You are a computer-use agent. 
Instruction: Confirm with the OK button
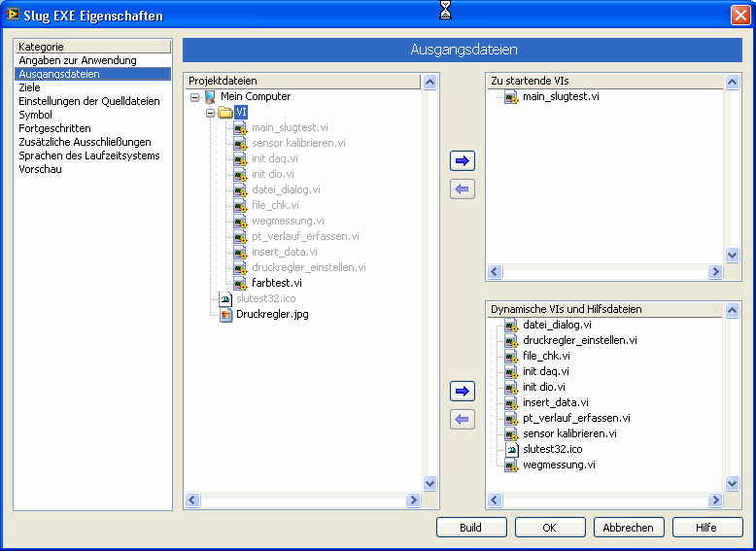pos(550,528)
